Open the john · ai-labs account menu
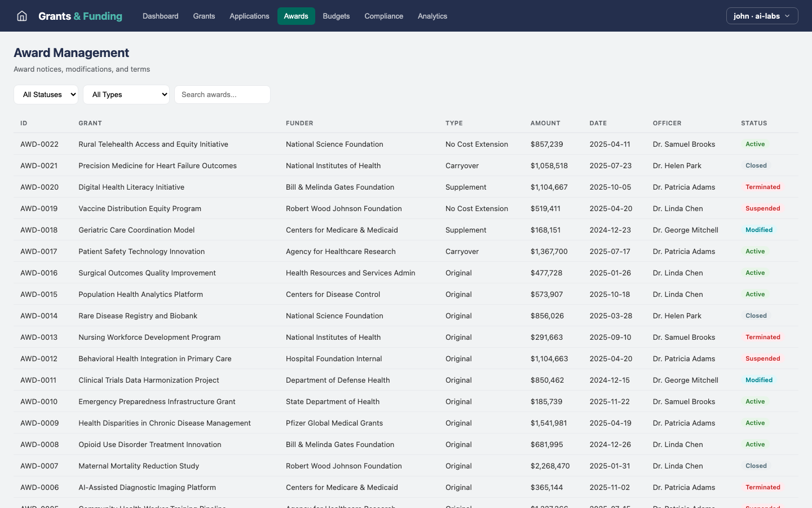 762,16
